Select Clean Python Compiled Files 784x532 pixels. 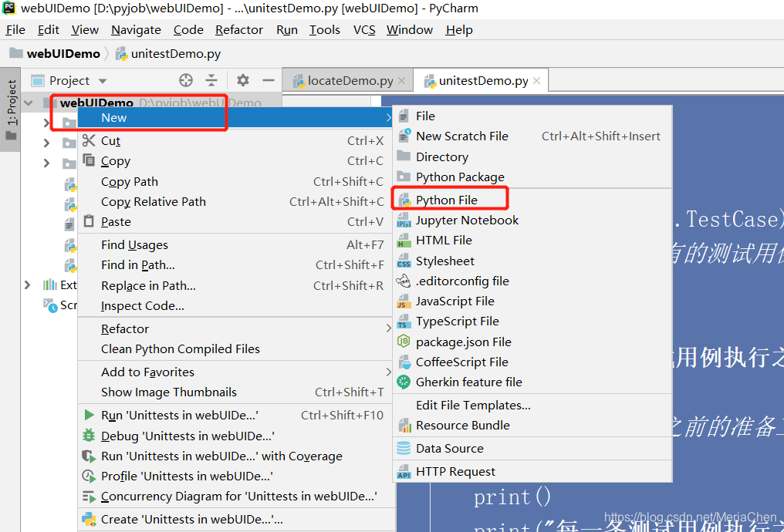[x=236, y=348]
